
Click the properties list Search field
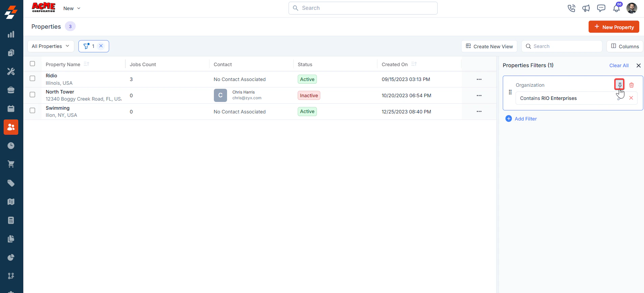562,46
